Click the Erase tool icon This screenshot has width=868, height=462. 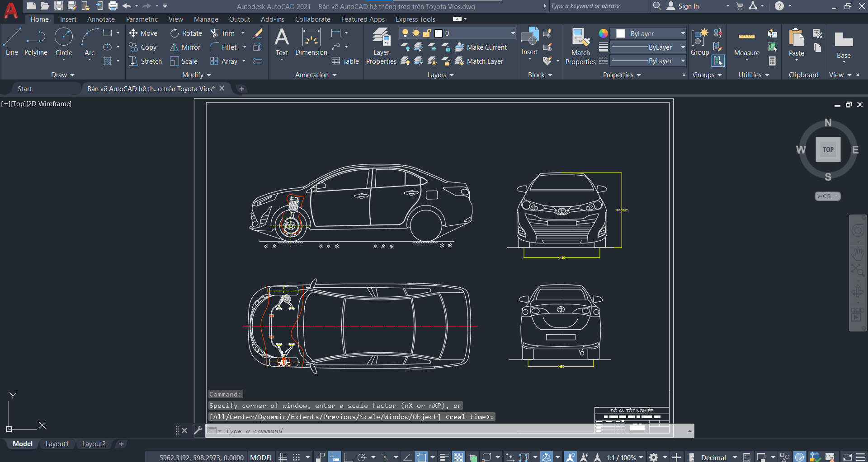(258, 33)
